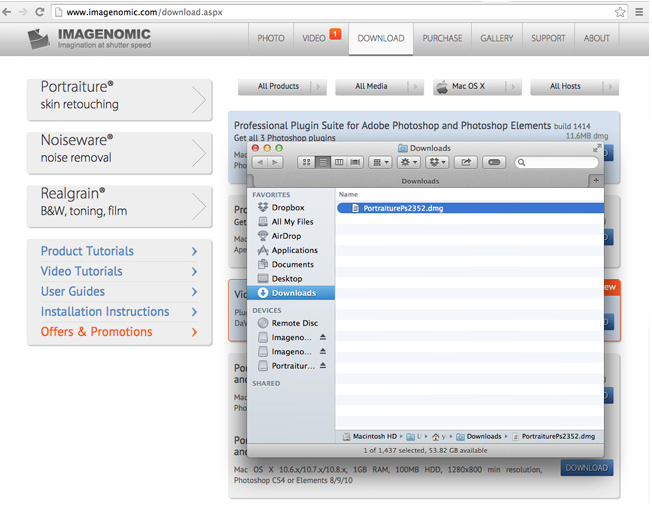
Task: Switch Finder to column view
Action: click(x=339, y=162)
